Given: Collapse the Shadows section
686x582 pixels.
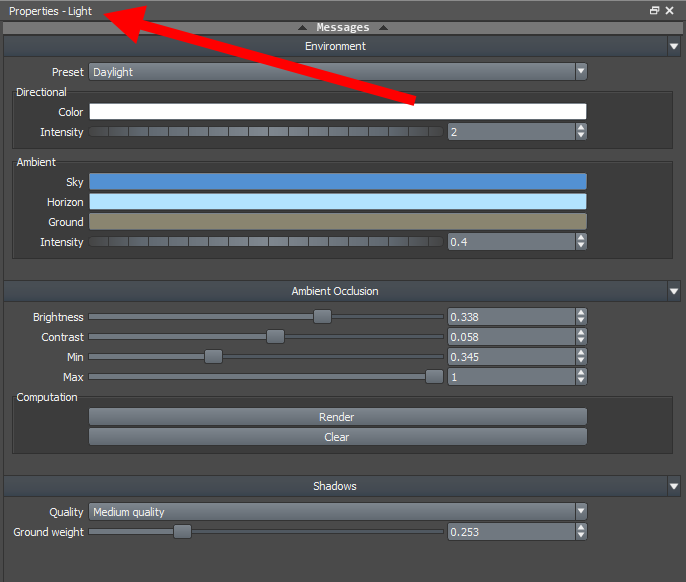Looking at the screenshot, I should tap(674, 486).
